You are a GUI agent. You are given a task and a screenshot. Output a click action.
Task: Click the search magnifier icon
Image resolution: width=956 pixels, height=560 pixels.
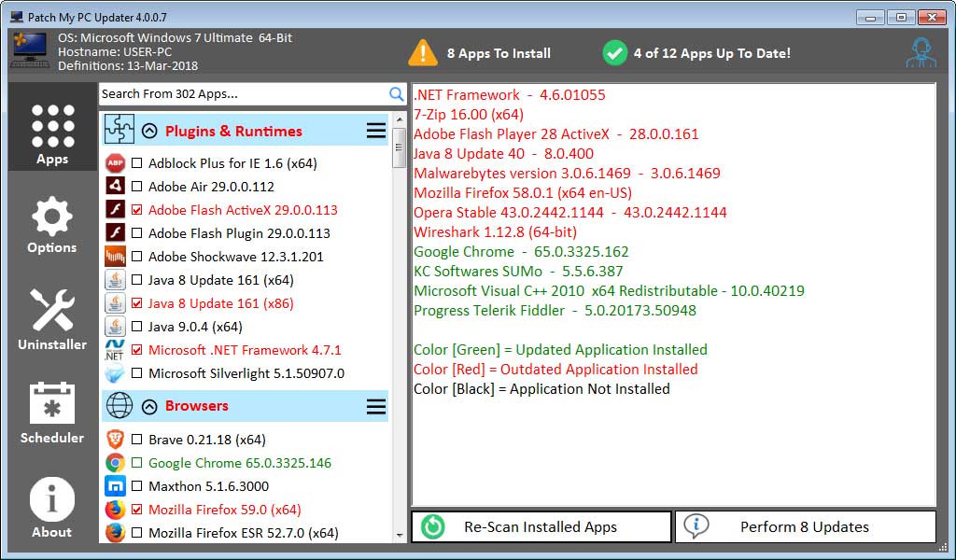tap(396, 94)
